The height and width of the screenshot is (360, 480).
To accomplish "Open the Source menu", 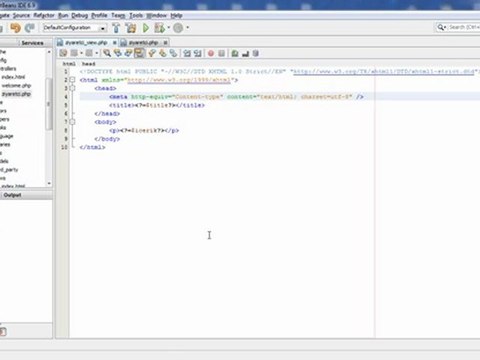I will click(21, 15).
